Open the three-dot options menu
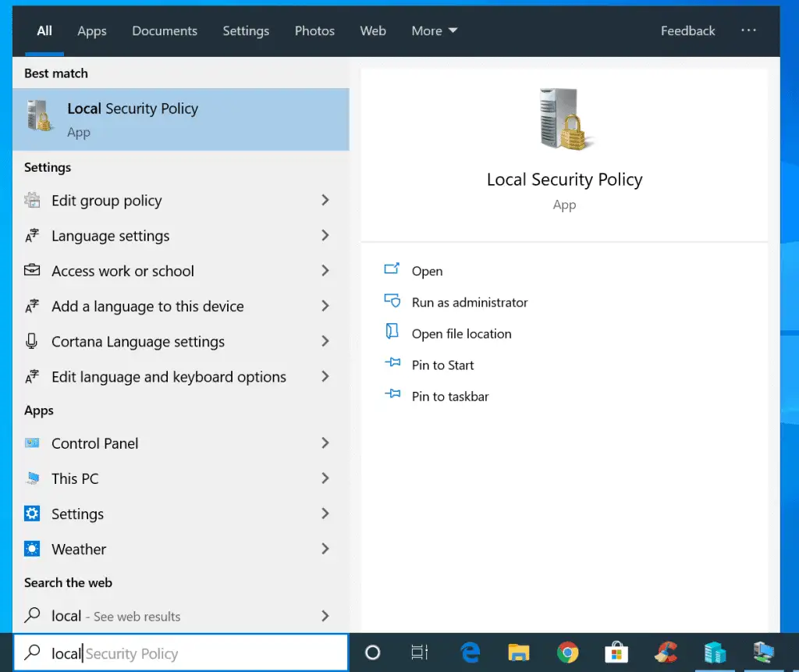This screenshot has width=799, height=672. (748, 30)
